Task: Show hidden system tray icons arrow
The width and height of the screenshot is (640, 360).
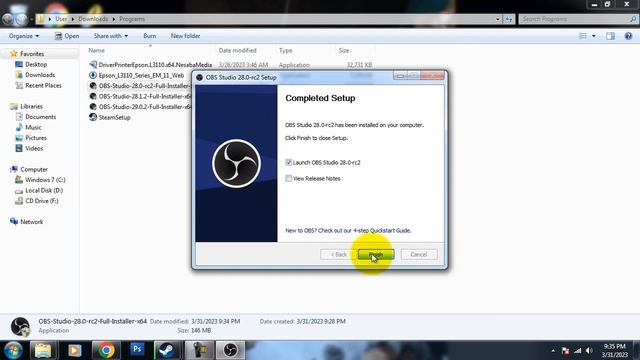Action: pos(553,351)
